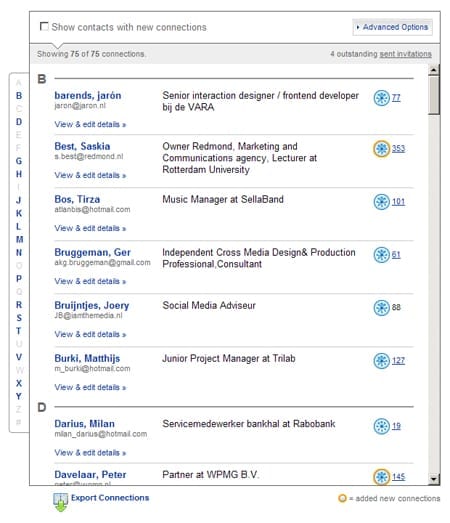Click text Junior Project Manager at Trilab
This screenshot has height=523, width=450.
(x=229, y=359)
